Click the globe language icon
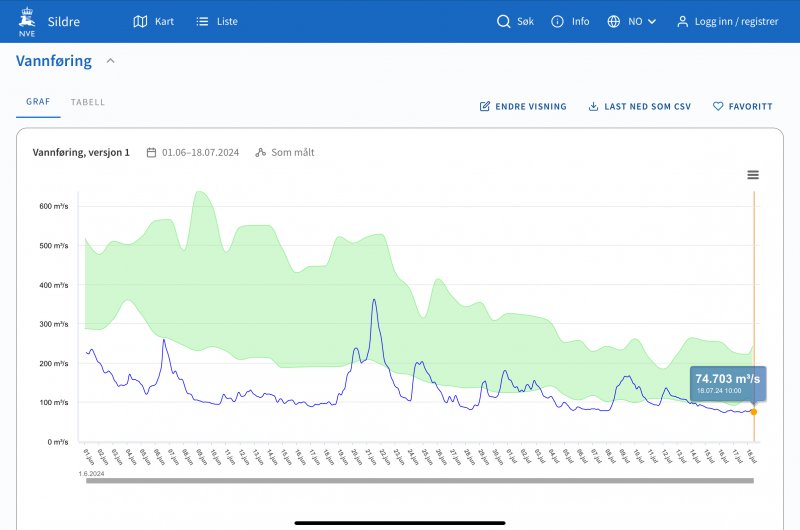This screenshot has height=530, width=800. pyautogui.click(x=614, y=21)
